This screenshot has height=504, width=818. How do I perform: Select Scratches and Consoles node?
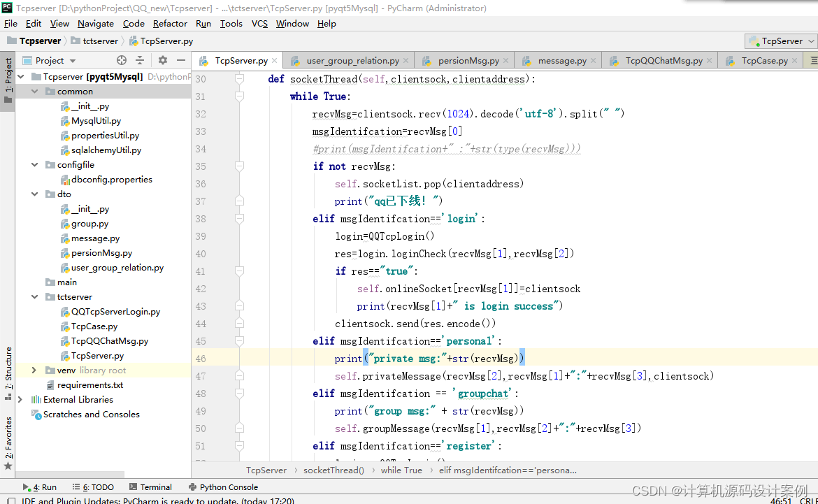point(92,415)
